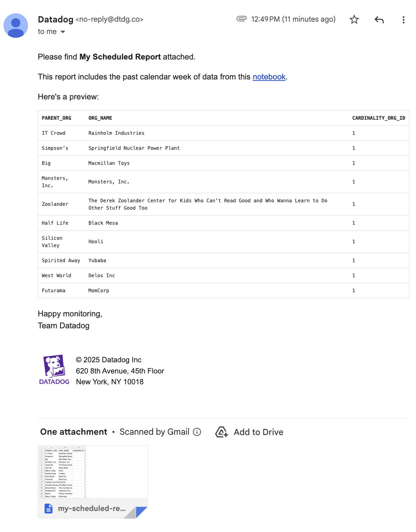Image resolution: width=416 pixels, height=532 pixels.
Task: Click the document icon on attachment
Action: point(49,509)
